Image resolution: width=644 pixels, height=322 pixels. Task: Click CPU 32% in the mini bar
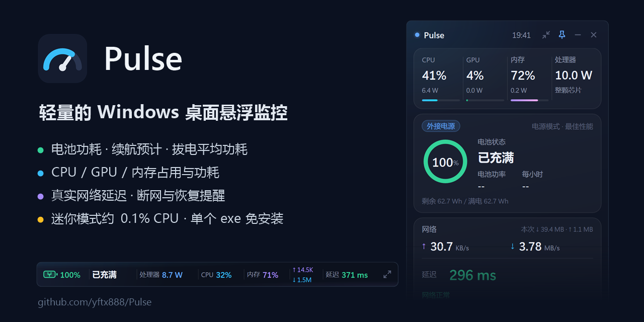coord(216,275)
